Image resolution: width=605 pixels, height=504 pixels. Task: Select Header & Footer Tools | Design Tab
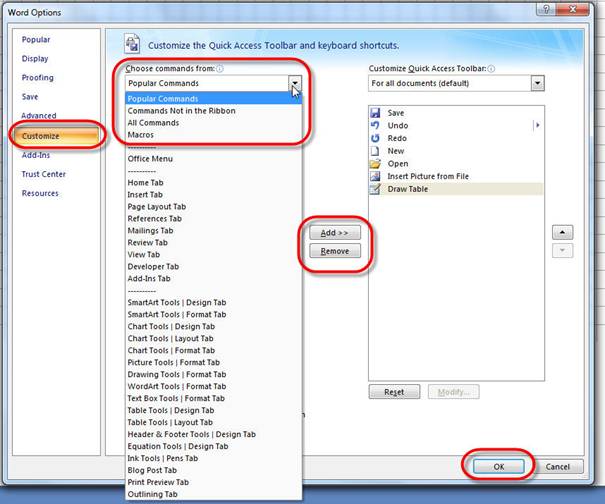213,434
